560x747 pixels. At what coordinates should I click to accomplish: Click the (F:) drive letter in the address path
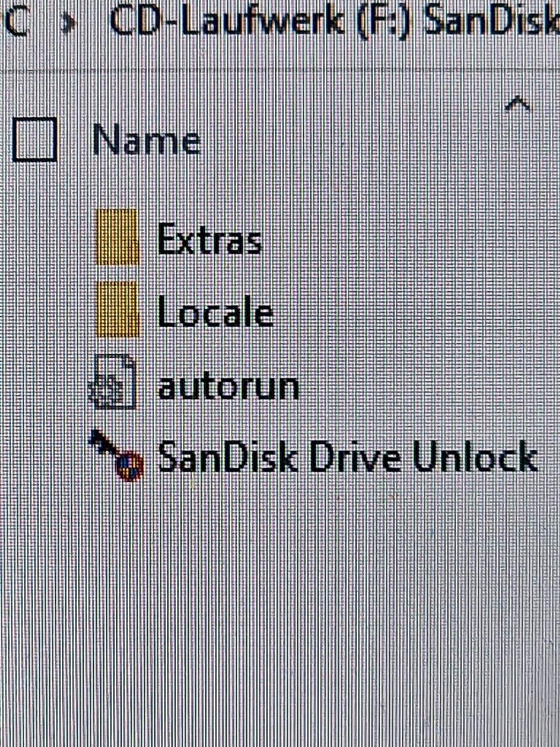pos(382,21)
